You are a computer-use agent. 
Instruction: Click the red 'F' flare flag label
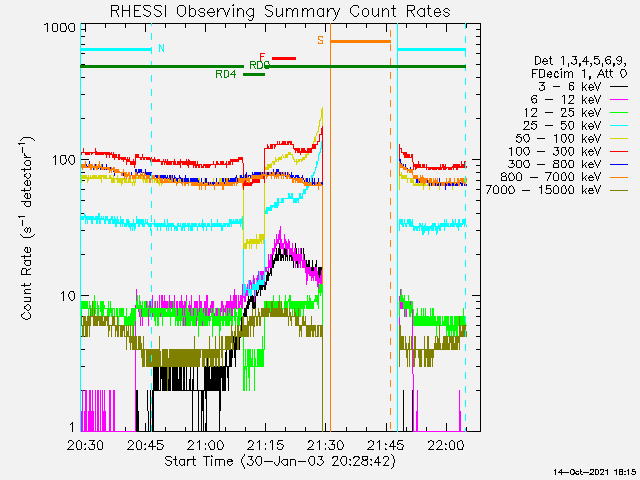click(x=262, y=57)
